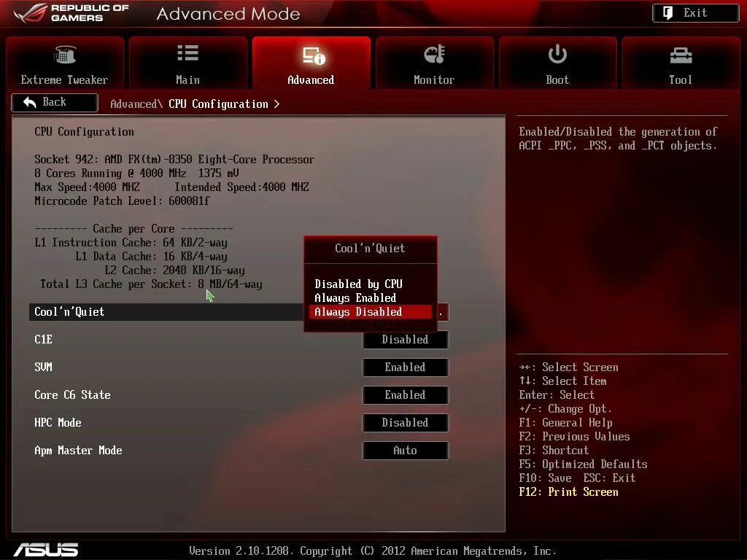Image resolution: width=747 pixels, height=560 pixels.
Task: Open the Core C6 State dropdown
Action: 406,395
